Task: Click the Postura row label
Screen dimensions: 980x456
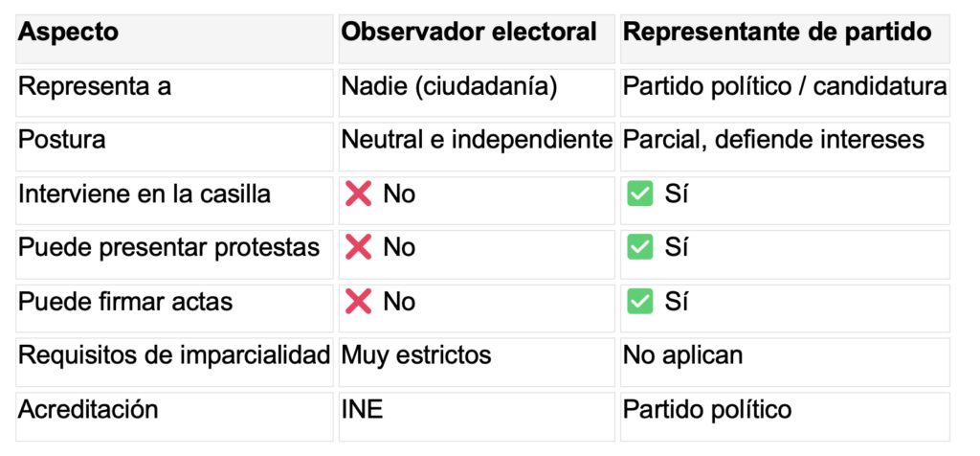Action: (x=63, y=140)
